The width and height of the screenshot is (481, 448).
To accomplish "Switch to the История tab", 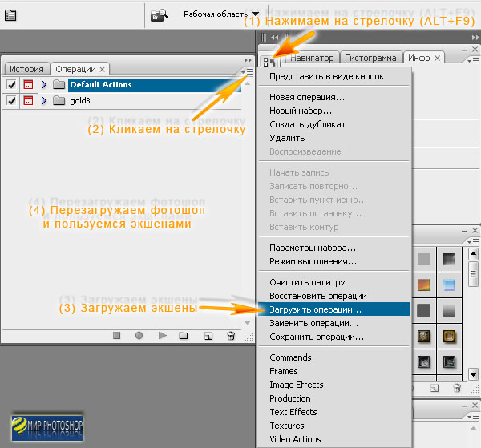I will pos(26,69).
